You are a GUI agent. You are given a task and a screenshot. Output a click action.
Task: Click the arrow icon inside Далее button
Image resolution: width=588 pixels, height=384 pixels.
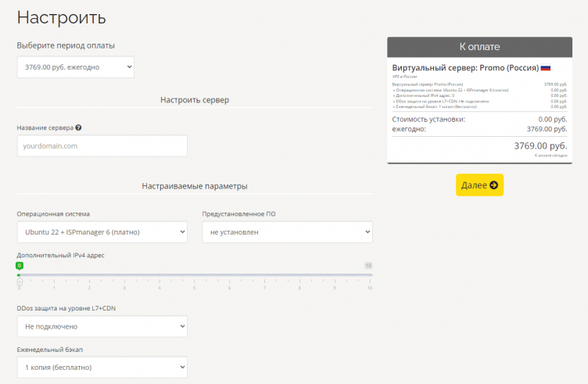[x=493, y=185]
